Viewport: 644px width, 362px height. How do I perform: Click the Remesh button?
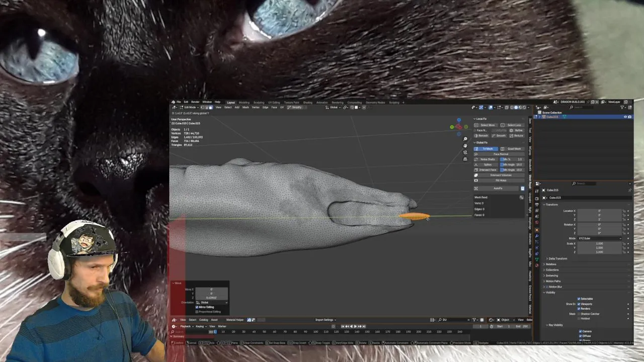(x=481, y=136)
